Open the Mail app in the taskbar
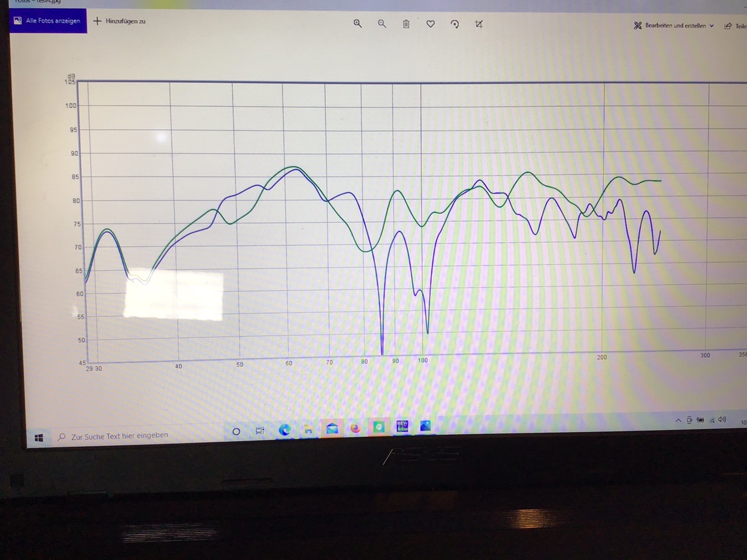 pyautogui.click(x=332, y=429)
